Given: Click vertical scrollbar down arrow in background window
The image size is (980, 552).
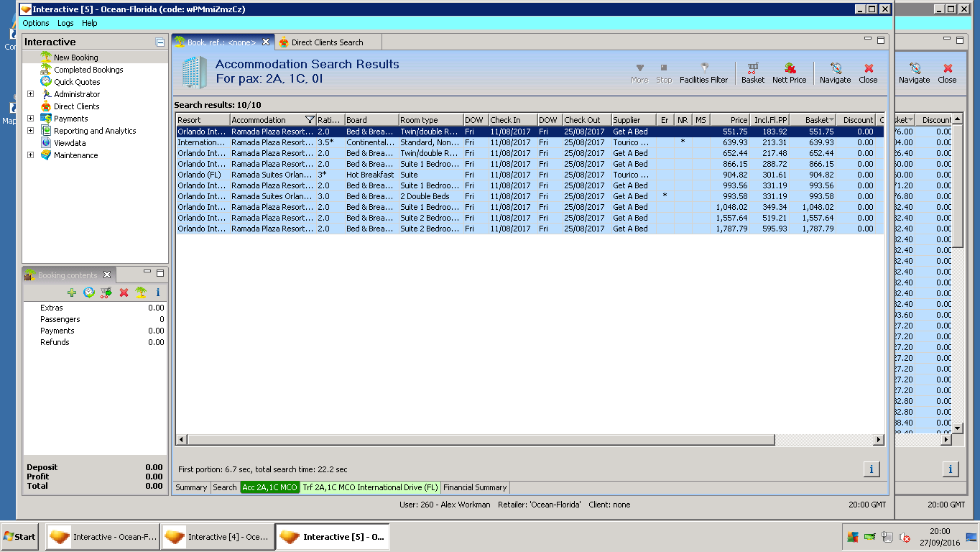Looking at the screenshot, I should click(x=957, y=428).
